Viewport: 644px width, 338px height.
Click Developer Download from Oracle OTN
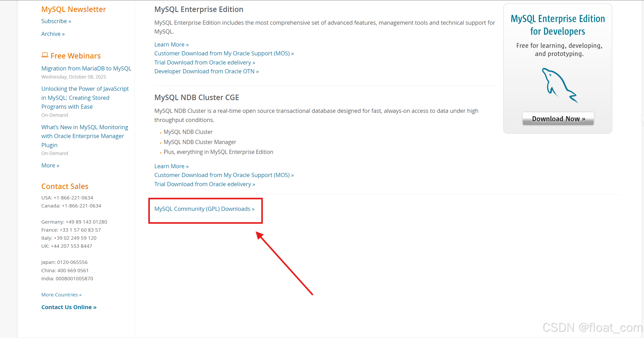(x=207, y=71)
